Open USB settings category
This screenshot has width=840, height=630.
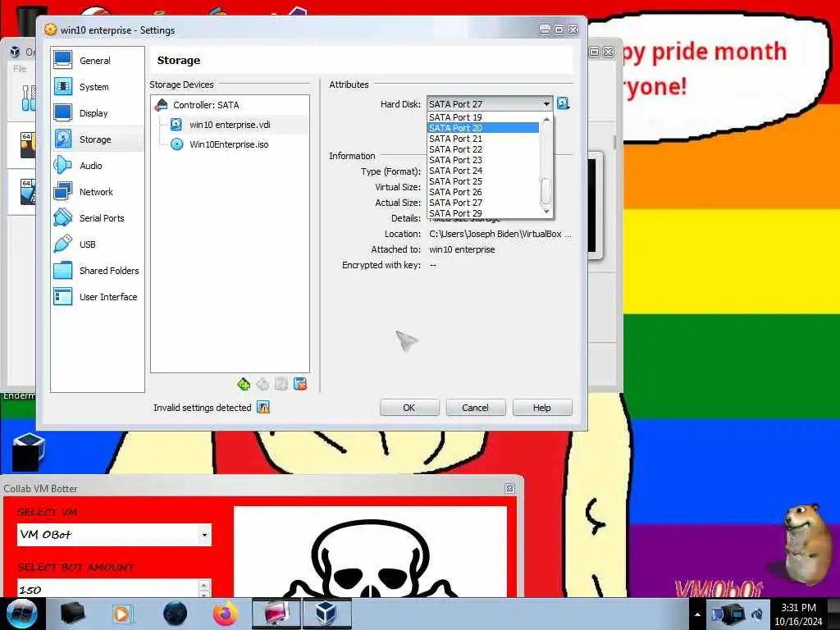[97, 244]
